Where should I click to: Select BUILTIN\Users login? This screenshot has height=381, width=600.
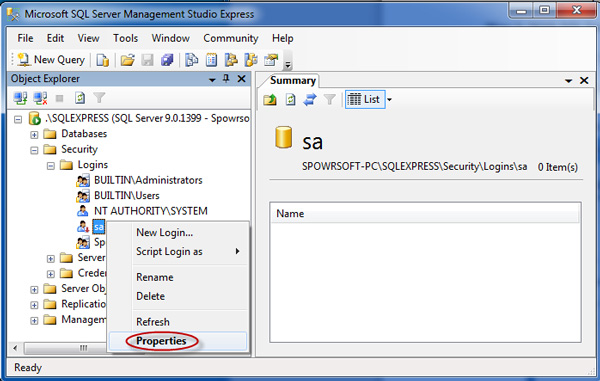(127, 196)
